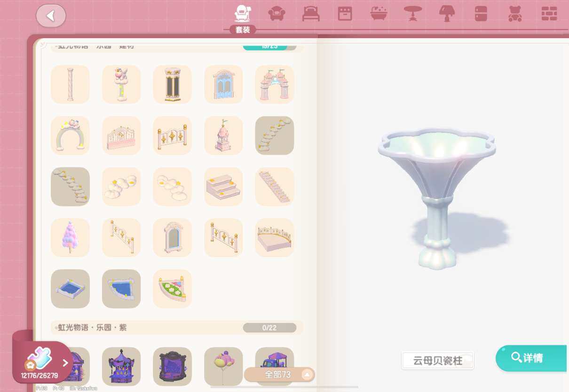Open the bed furniture category
The width and height of the screenshot is (569, 392).
click(x=311, y=14)
